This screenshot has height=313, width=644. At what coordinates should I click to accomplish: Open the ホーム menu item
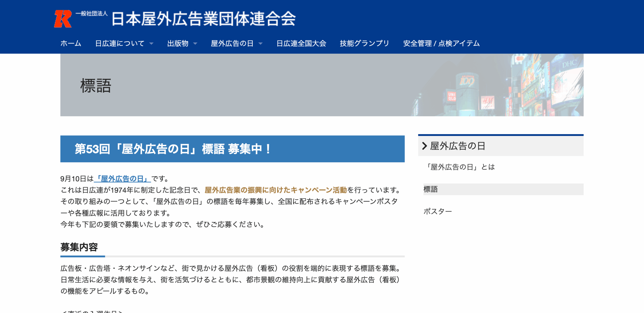click(71, 44)
